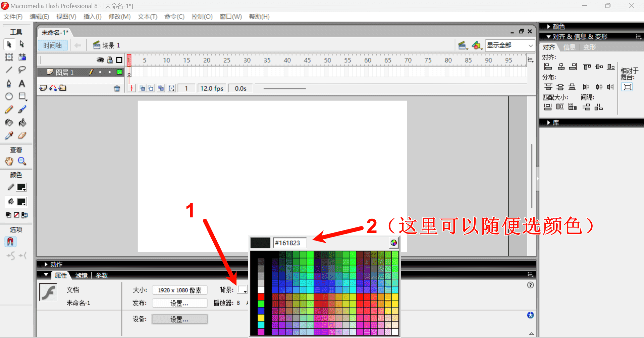Pick the Oval tool

9,96
